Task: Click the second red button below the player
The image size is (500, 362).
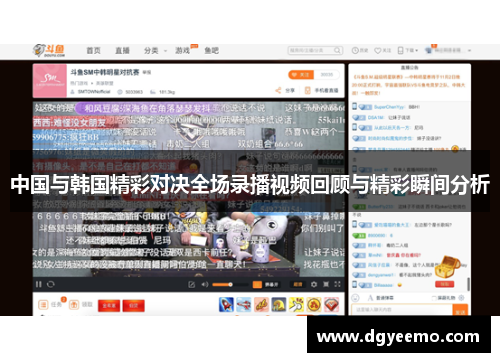Action: (133, 306)
